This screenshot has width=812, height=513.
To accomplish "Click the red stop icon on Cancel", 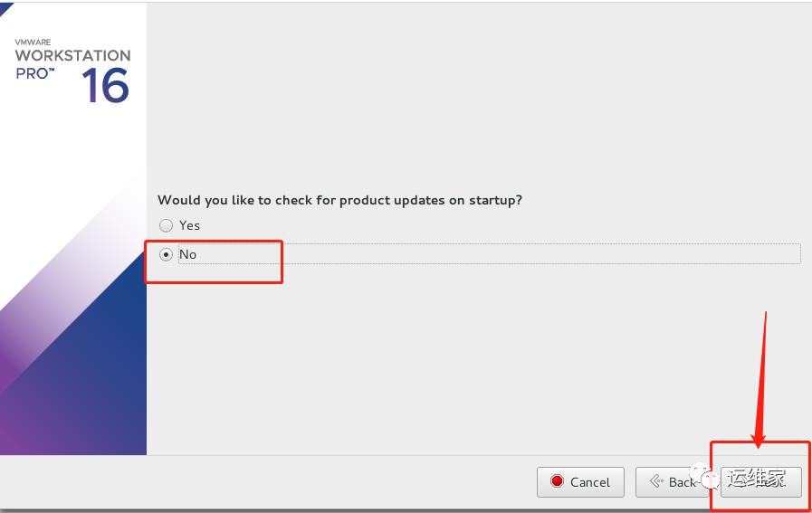I will tap(558, 482).
